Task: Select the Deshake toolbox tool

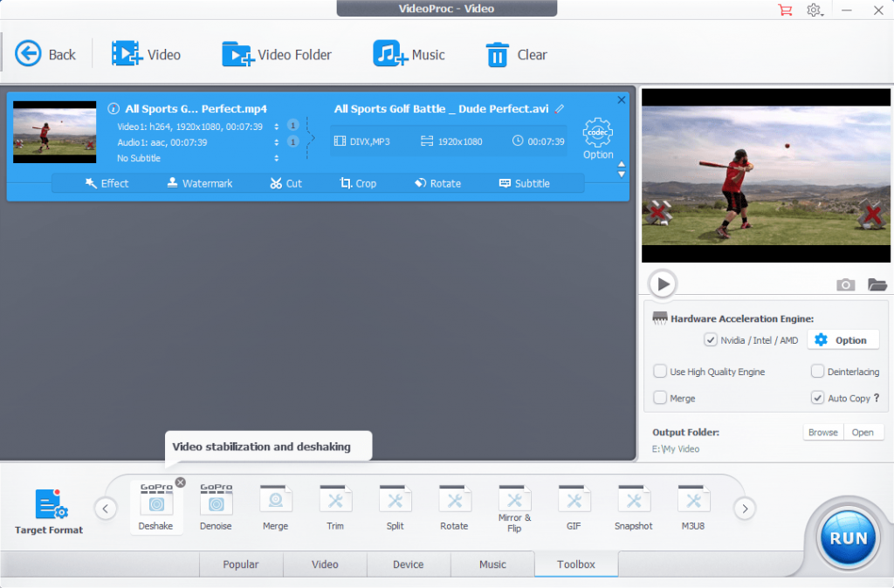Action: [156, 507]
